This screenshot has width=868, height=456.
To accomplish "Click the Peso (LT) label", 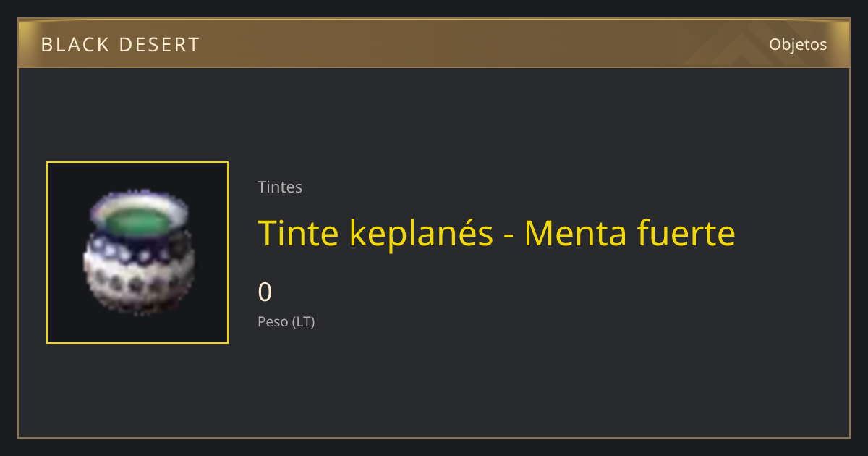I will point(286,321).
